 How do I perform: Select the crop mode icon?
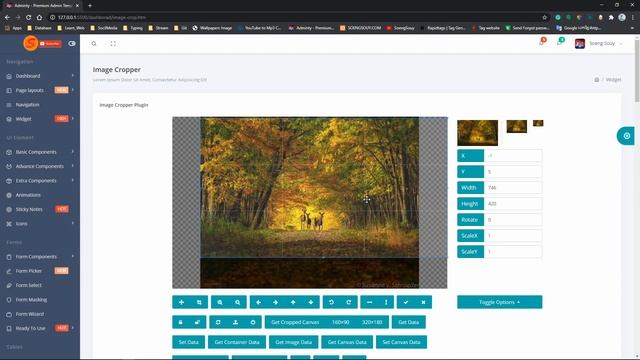(x=199, y=302)
